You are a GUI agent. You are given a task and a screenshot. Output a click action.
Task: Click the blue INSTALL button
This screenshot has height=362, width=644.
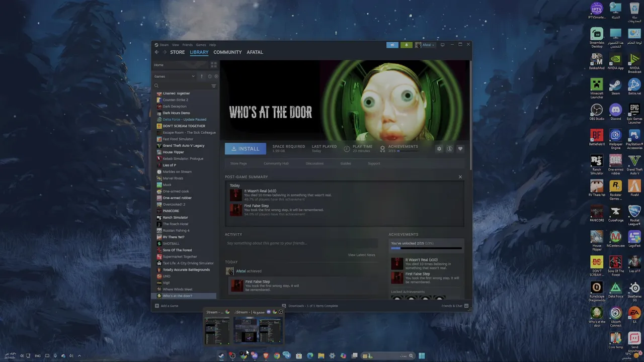[245, 149]
